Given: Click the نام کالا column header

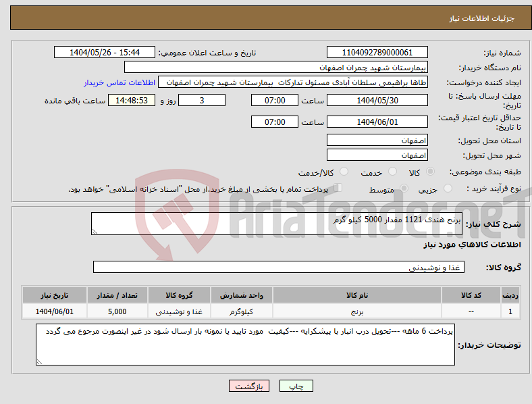Looking at the screenshot, I should (x=357, y=295).
